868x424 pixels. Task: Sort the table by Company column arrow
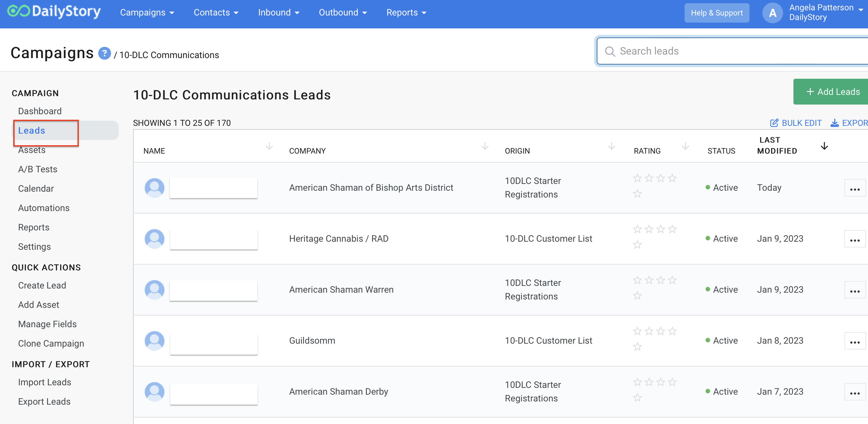pos(485,146)
